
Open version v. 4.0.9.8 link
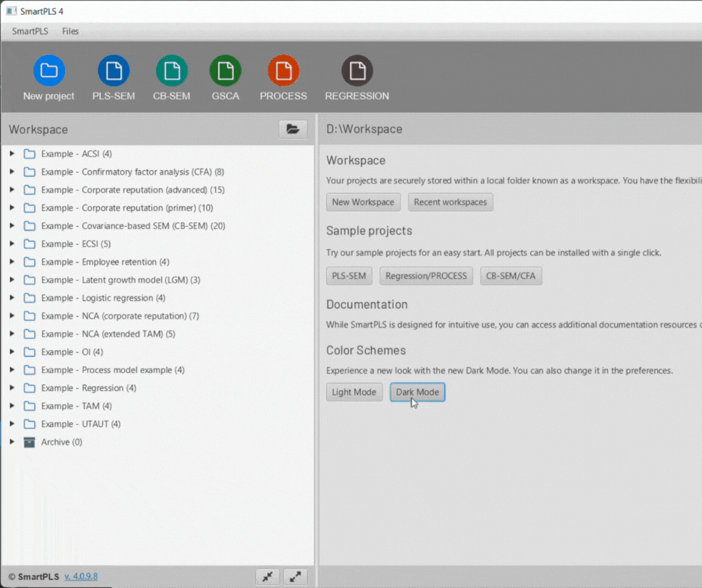pos(81,576)
